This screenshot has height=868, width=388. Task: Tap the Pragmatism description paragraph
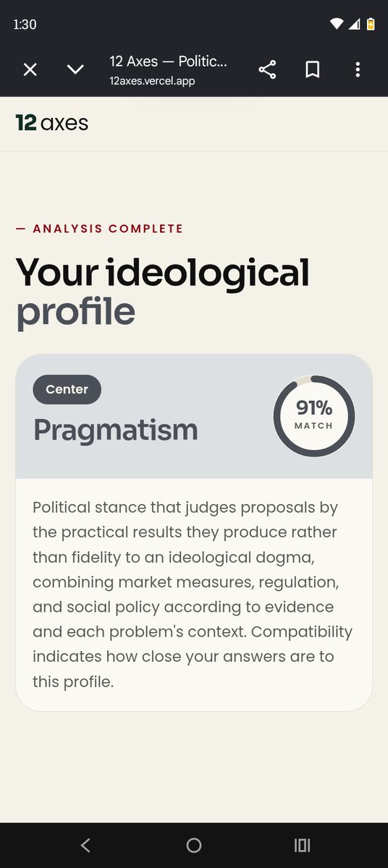[x=193, y=595]
